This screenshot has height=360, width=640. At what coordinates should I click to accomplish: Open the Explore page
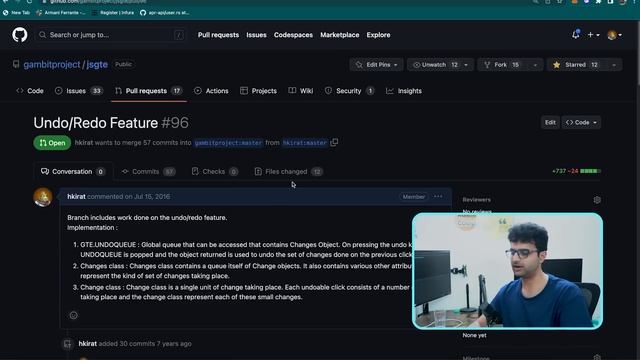[378, 35]
